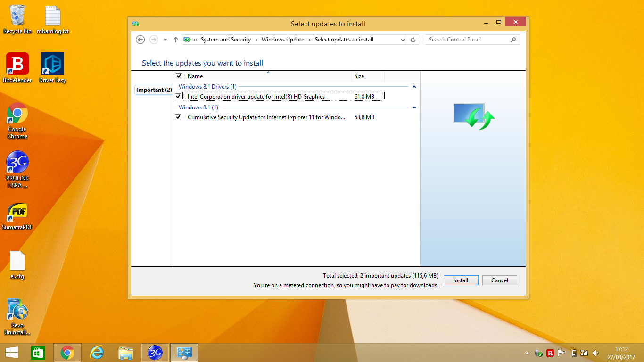644x362 pixels.
Task: Go to System and Security breadcrumb
Action: 226,40
